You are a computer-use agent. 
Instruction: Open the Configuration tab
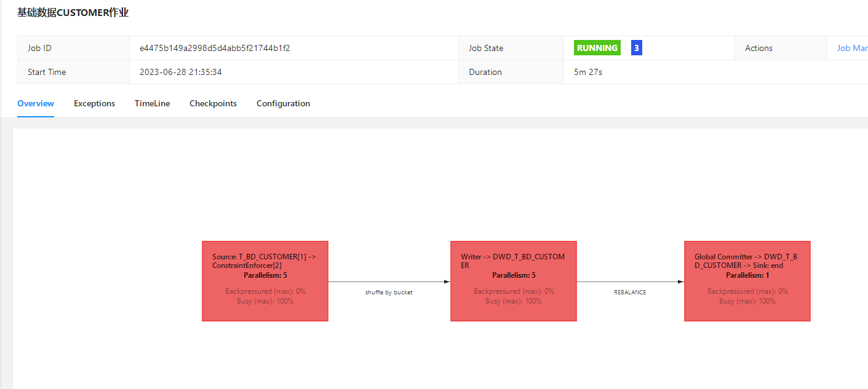tap(283, 103)
